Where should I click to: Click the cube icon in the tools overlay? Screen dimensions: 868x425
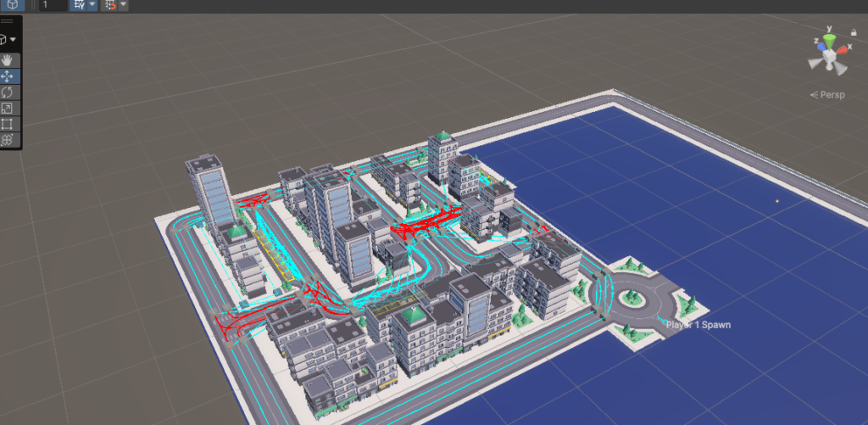coord(3,40)
